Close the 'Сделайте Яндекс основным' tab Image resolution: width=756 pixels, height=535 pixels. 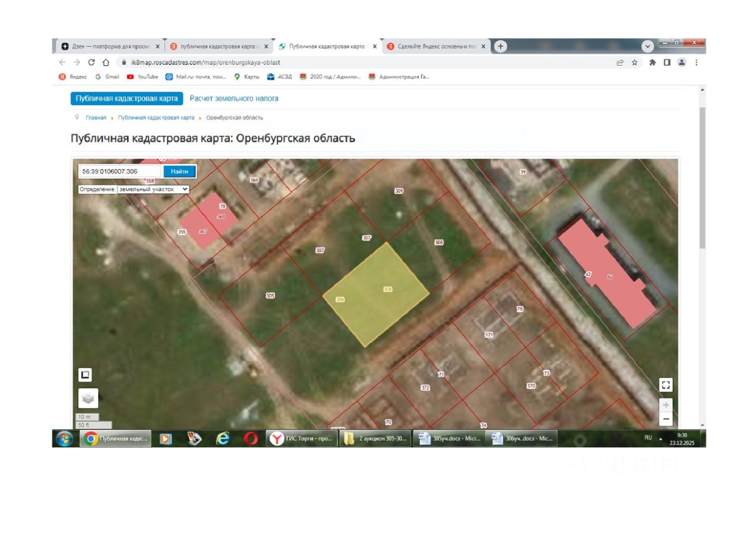[x=484, y=46]
